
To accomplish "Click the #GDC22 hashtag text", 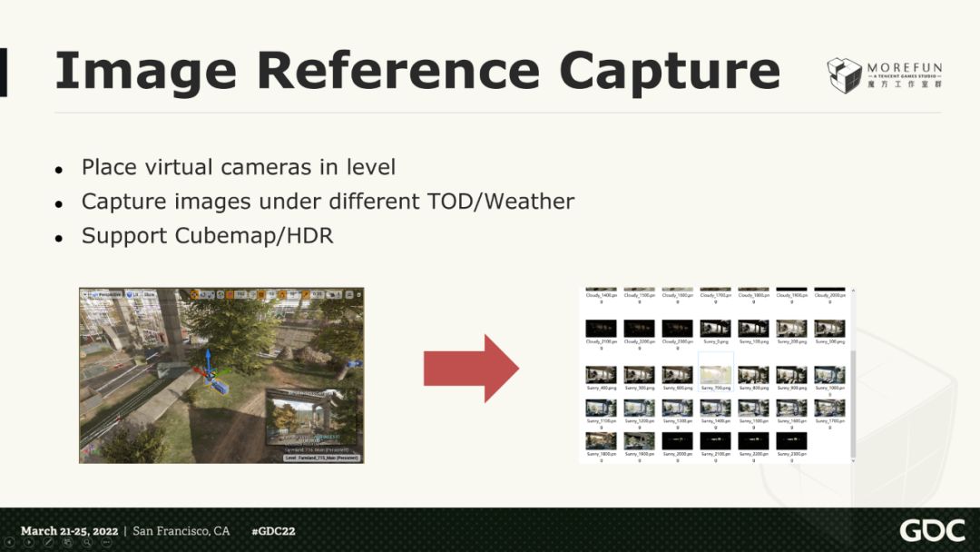I will tap(273, 531).
